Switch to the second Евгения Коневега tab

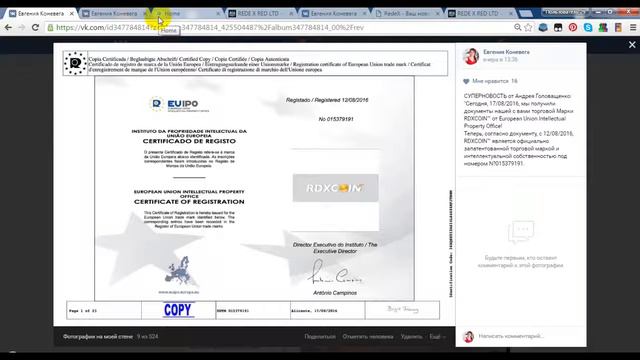[113, 13]
